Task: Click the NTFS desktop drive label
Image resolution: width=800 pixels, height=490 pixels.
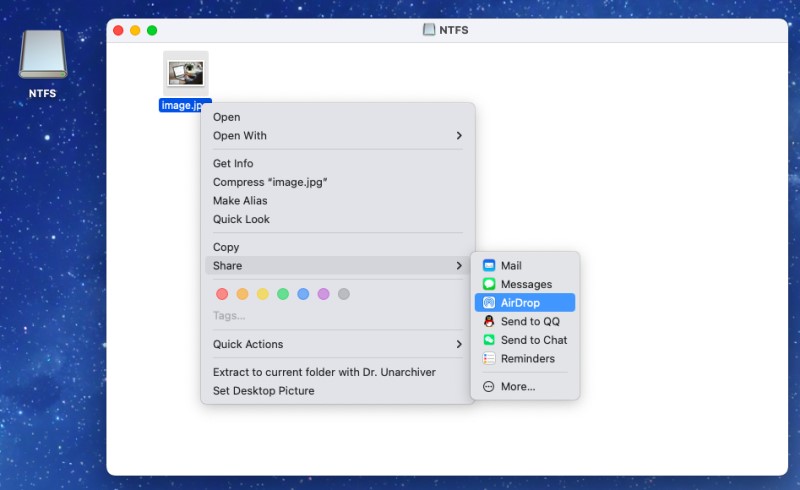Action: 42,93
